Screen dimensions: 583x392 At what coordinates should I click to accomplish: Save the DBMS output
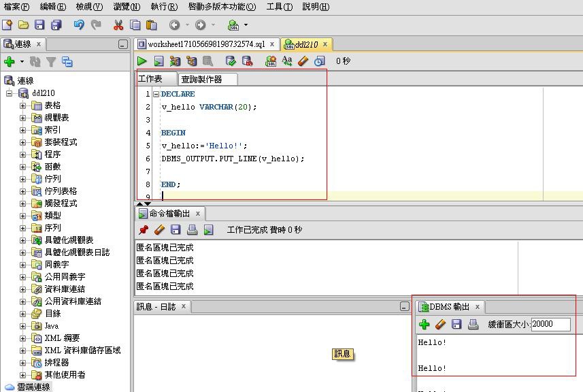coord(456,325)
